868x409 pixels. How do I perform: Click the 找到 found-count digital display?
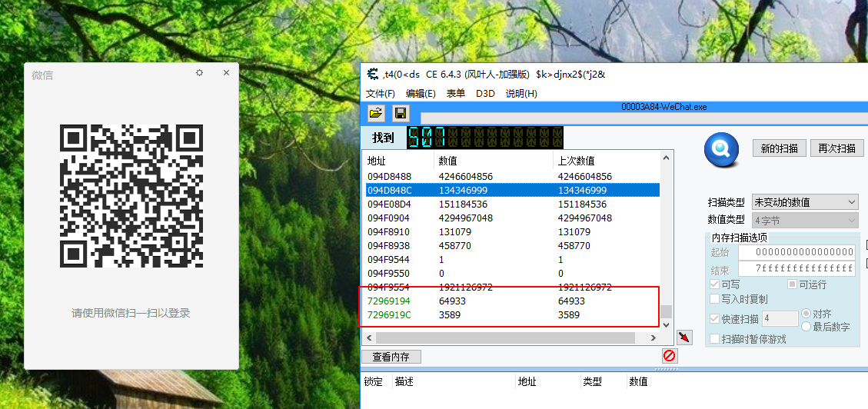coord(485,138)
